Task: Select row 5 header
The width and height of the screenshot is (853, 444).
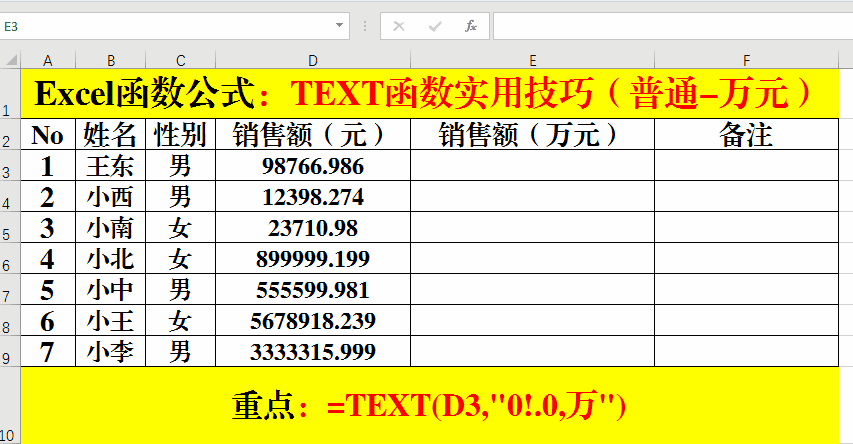Action: (10, 227)
